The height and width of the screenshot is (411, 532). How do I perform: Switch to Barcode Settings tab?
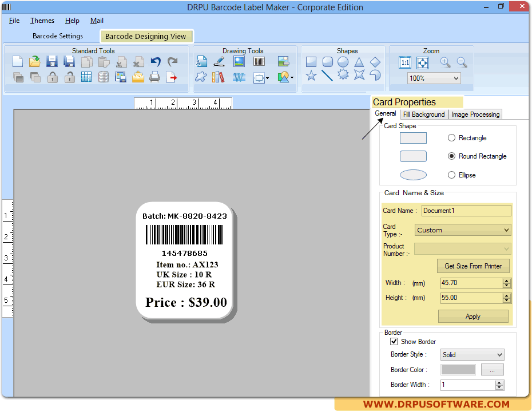coord(58,36)
